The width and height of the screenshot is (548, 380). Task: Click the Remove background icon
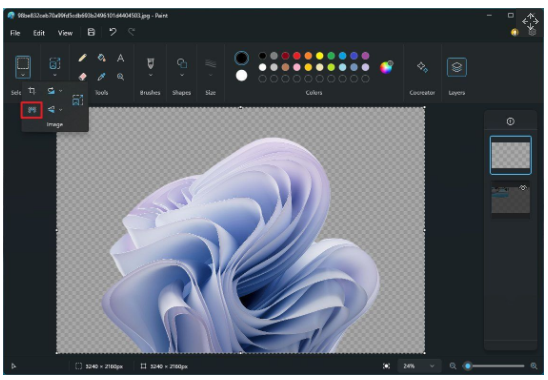click(x=32, y=110)
